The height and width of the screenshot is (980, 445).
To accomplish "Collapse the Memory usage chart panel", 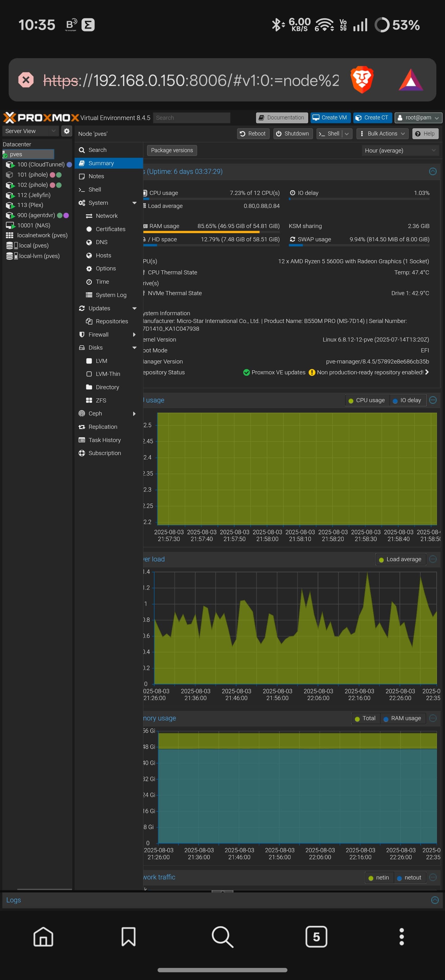I will pyautogui.click(x=432, y=718).
